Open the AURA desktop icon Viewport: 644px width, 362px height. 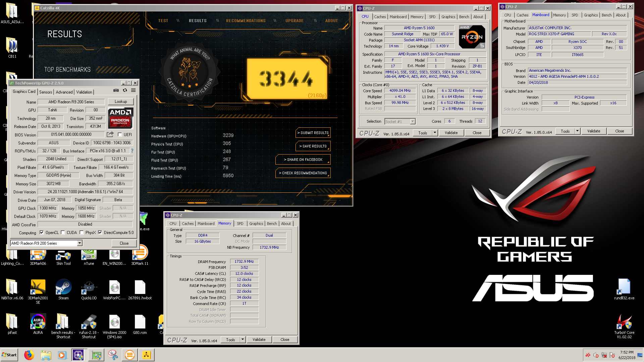38,324
